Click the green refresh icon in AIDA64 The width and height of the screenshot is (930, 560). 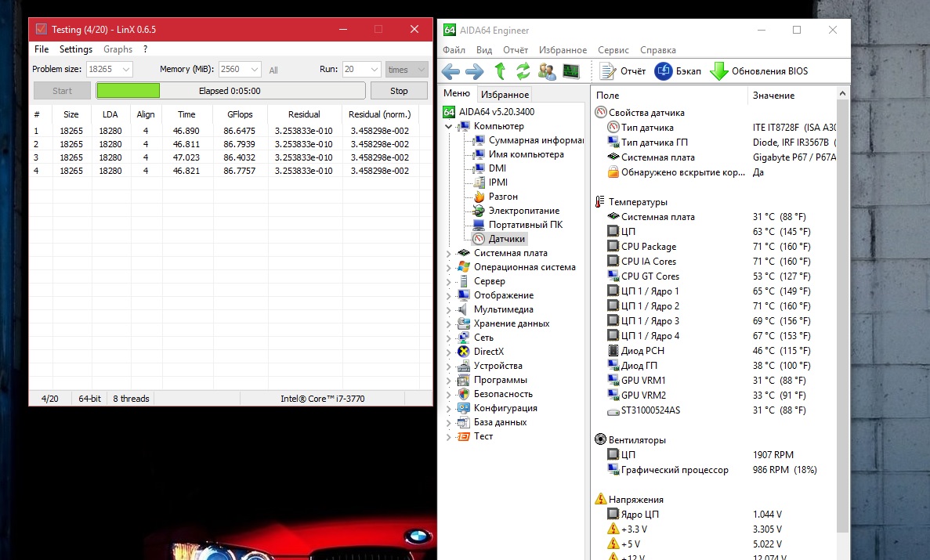(x=523, y=71)
